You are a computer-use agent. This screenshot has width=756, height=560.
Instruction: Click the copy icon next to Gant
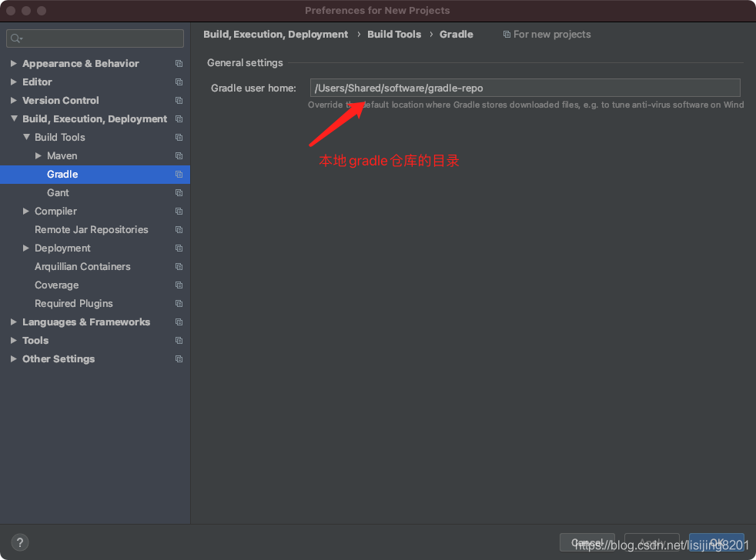point(179,193)
